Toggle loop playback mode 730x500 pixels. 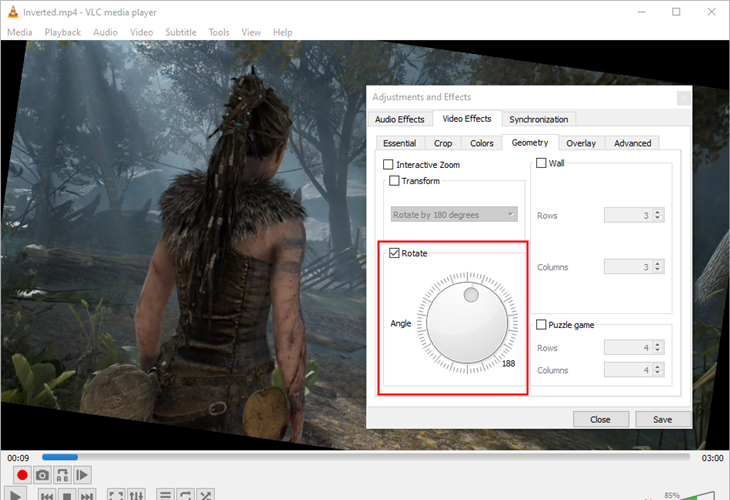click(x=185, y=495)
